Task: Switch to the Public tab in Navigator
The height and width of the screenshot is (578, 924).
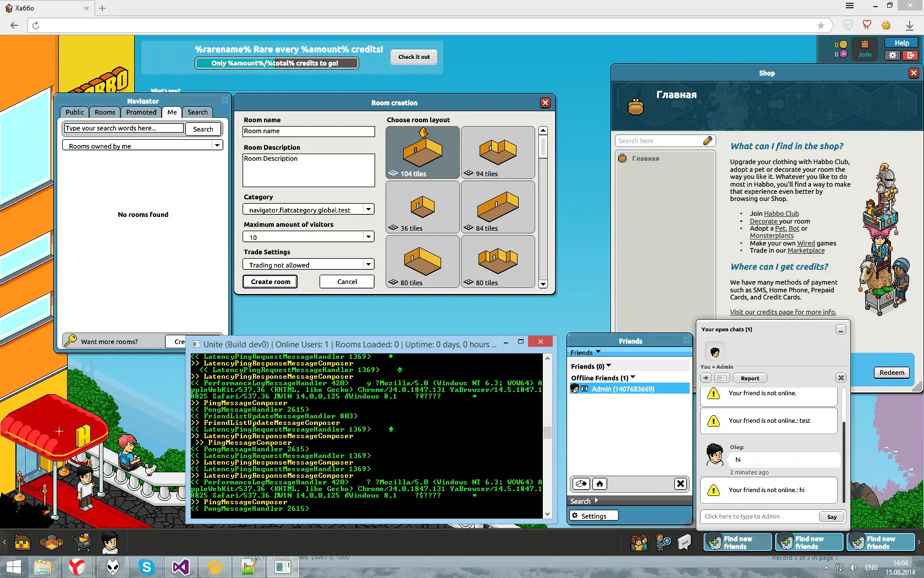Action: 75,112
